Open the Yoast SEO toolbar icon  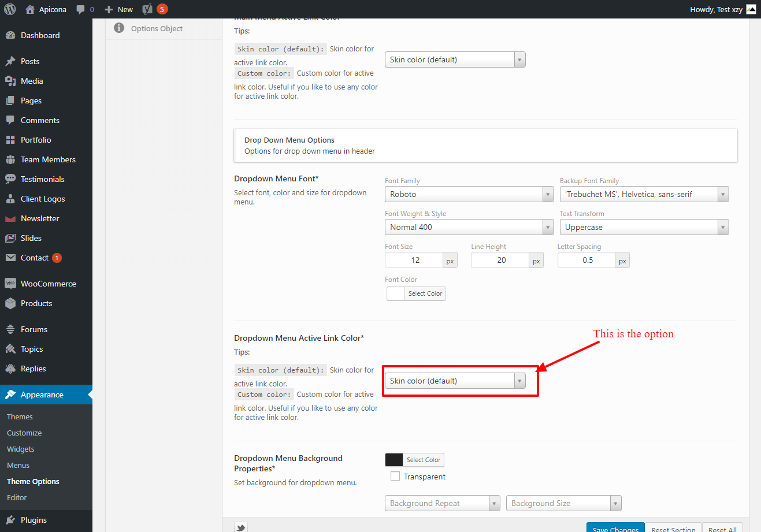tap(148, 9)
